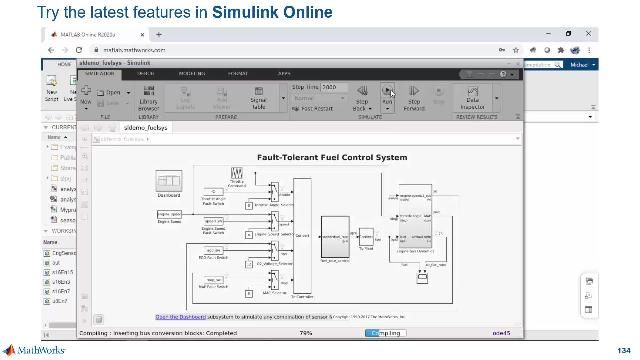
Task: Click the To Plant block
Action: [366, 237]
